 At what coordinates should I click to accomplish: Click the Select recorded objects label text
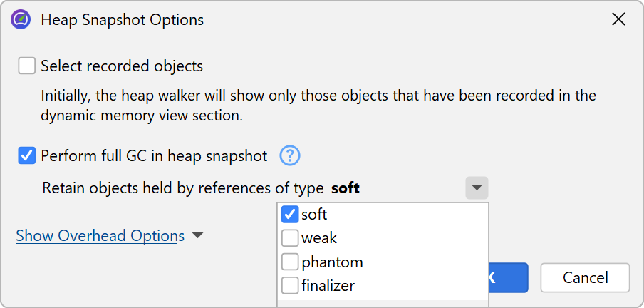122,66
